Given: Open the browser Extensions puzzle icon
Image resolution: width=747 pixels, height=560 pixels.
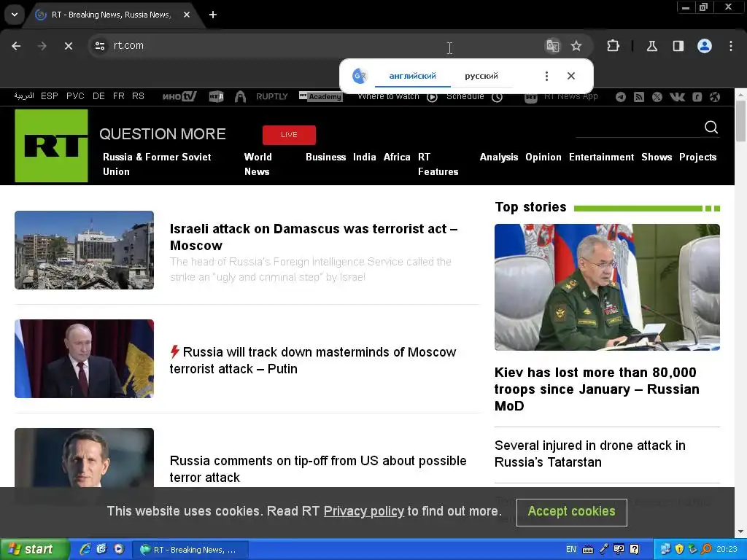Looking at the screenshot, I should (x=613, y=46).
